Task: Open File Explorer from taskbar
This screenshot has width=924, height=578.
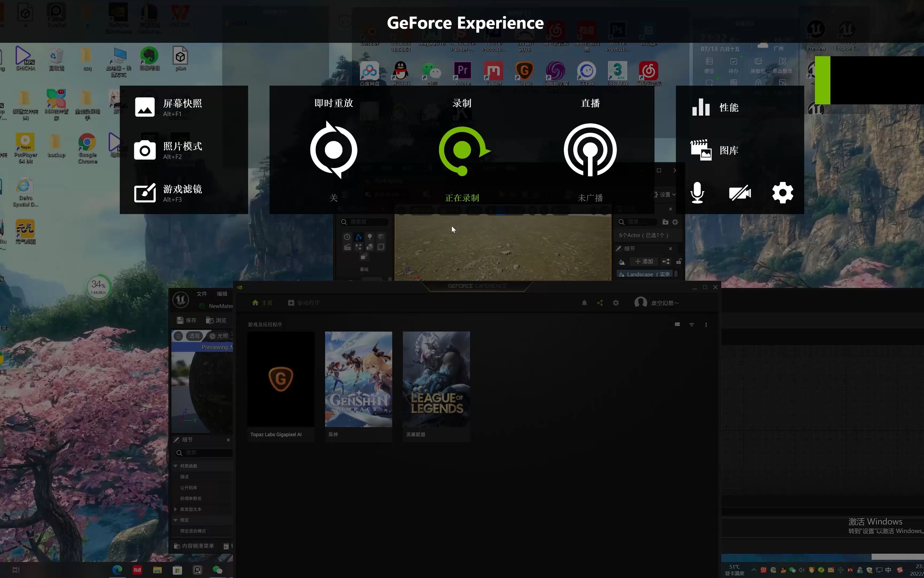Action: tap(157, 570)
